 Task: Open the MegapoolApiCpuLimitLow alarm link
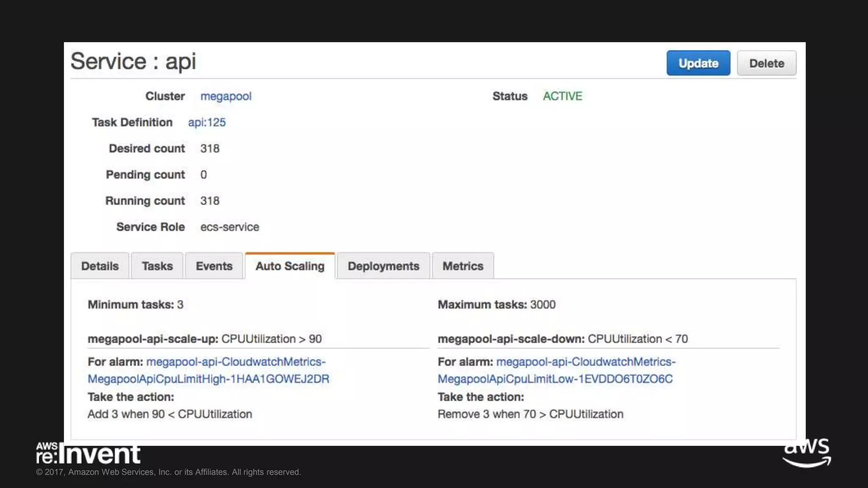[x=555, y=379]
